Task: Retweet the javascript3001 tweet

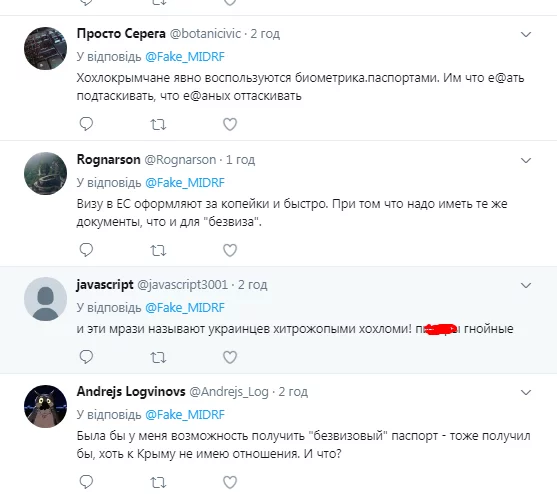Action: pos(158,358)
